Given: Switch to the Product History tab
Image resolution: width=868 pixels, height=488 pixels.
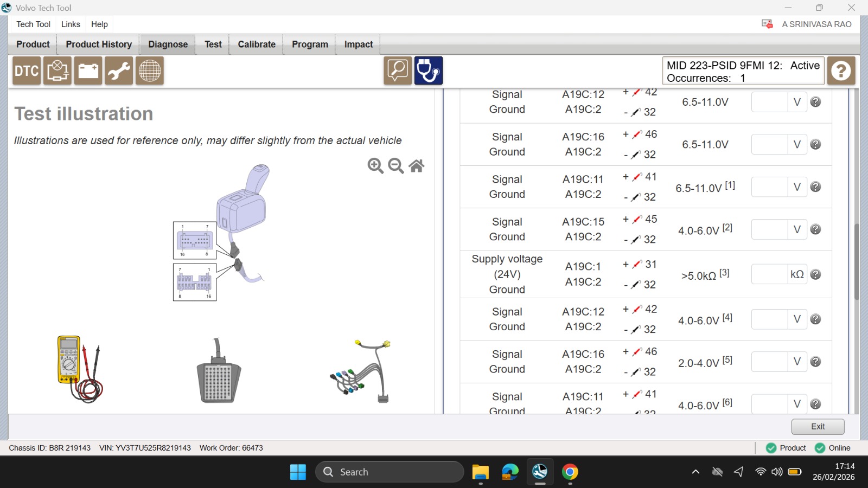Looking at the screenshot, I should pyautogui.click(x=99, y=44).
